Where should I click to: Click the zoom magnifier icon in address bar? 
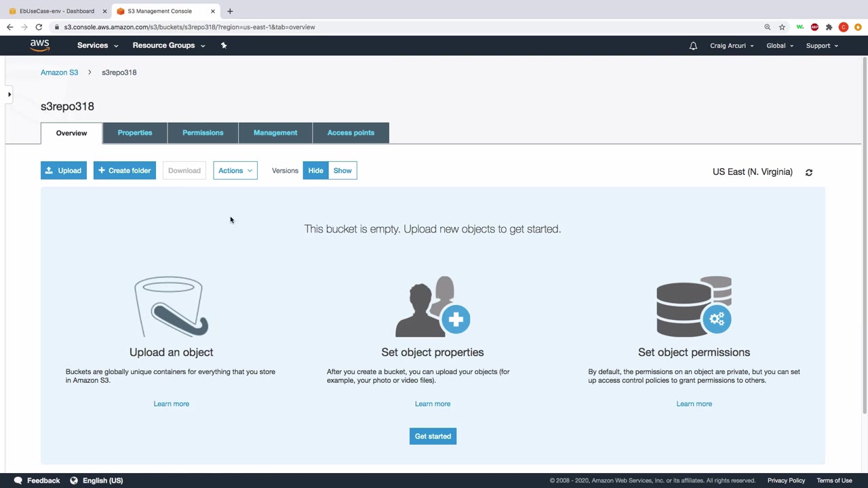768,27
